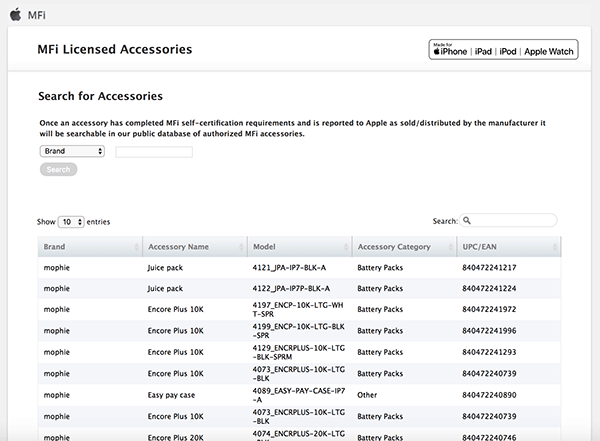Click UPC 840472241972
Viewport: 600px width, 441px height.
(489, 309)
